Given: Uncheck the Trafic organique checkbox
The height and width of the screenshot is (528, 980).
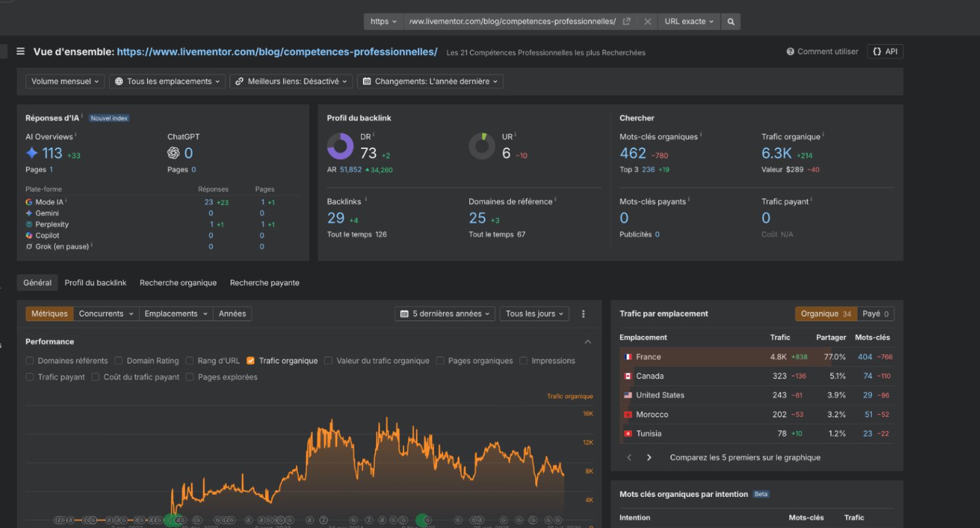Looking at the screenshot, I should coord(251,361).
